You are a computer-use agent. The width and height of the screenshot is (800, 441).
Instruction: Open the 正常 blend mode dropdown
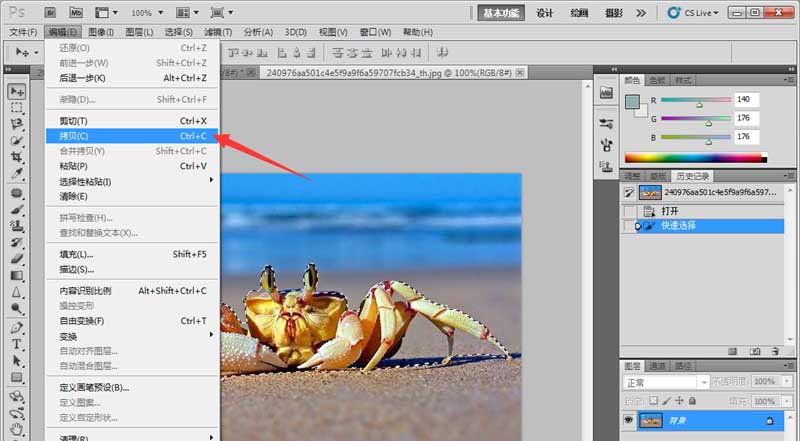(666, 382)
